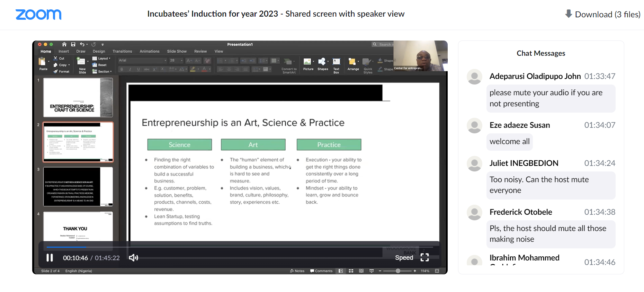Viewport: 644px width, 292px height.
Task: Expand the Quick Access Toolbar customize arrow
Action: click(102, 45)
